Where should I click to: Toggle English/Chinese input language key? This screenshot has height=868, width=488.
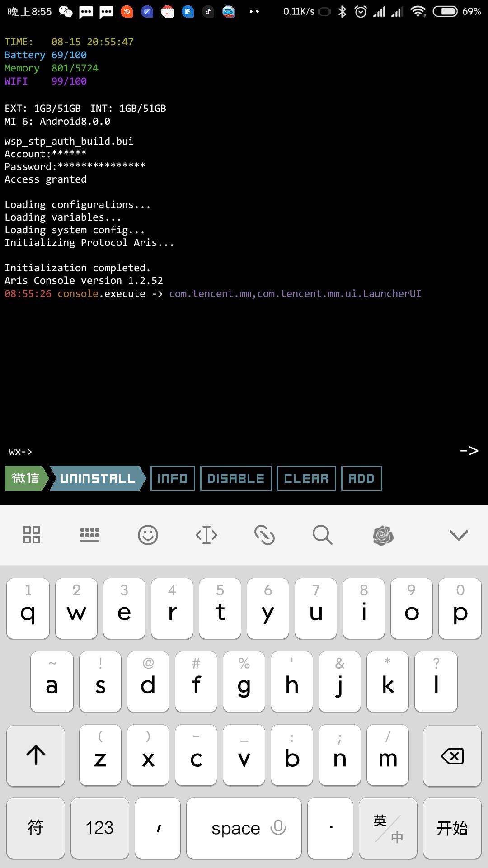pos(388,828)
